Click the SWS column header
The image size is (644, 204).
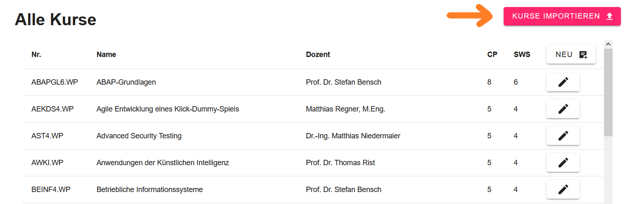pyautogui.click(x=522, y=55)
